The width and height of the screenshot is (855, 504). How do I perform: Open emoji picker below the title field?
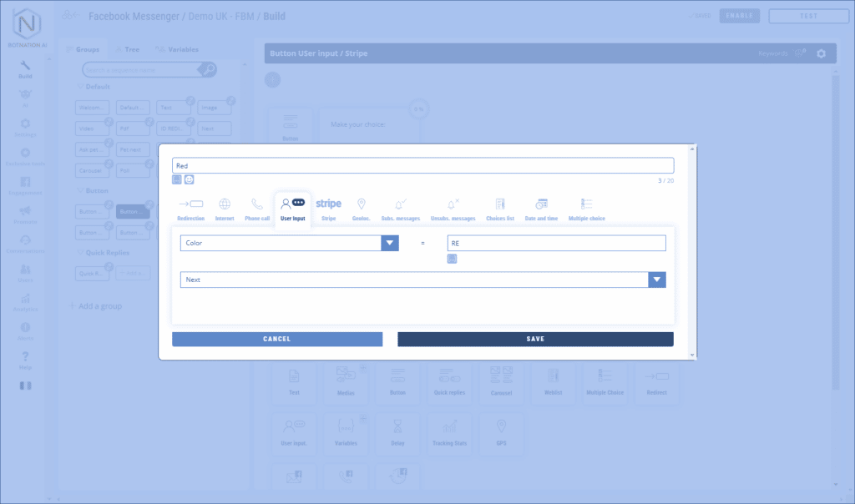[190, 179]
